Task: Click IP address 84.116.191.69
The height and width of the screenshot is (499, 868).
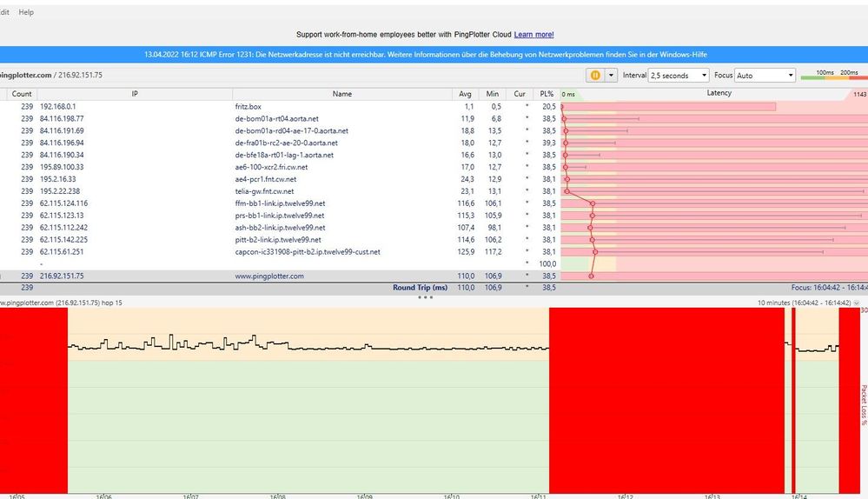Action: click(62, 130)
